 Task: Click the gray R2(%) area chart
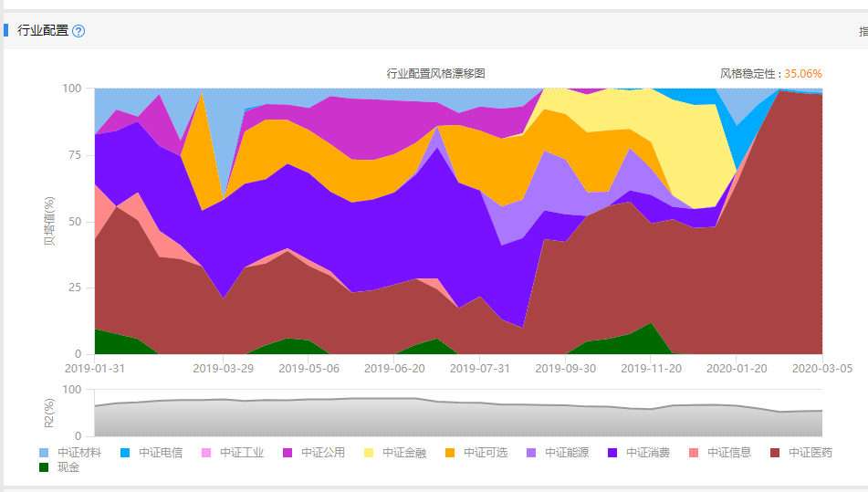[458, 416]
